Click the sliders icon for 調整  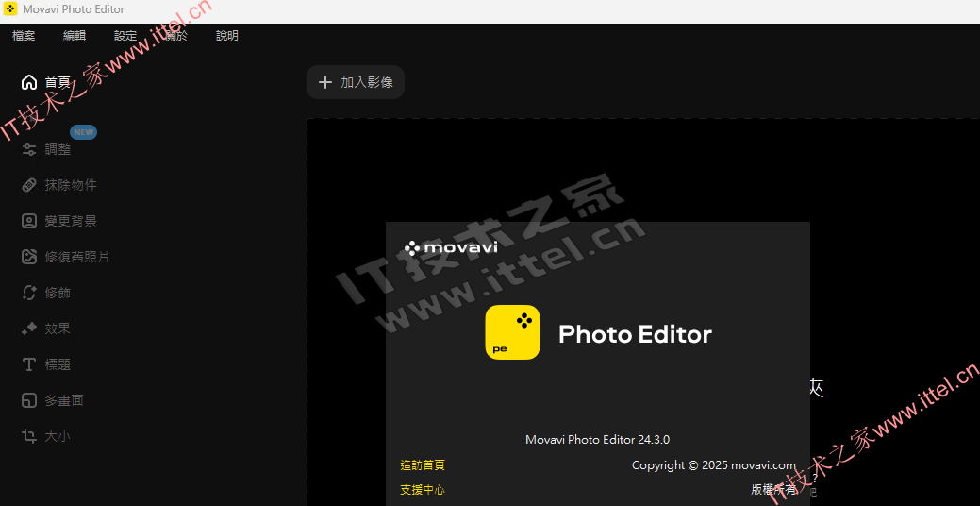28,149
